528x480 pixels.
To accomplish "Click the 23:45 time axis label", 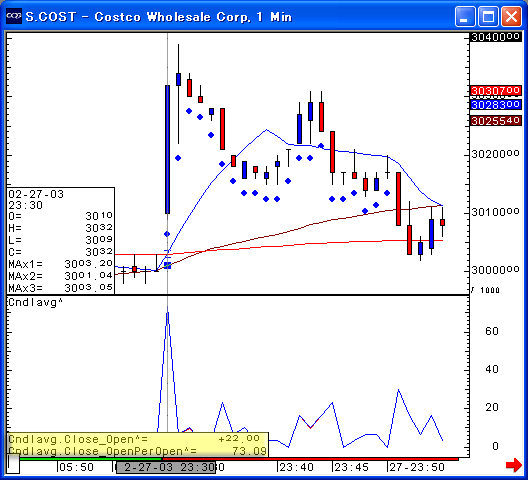I will point(352,468).
